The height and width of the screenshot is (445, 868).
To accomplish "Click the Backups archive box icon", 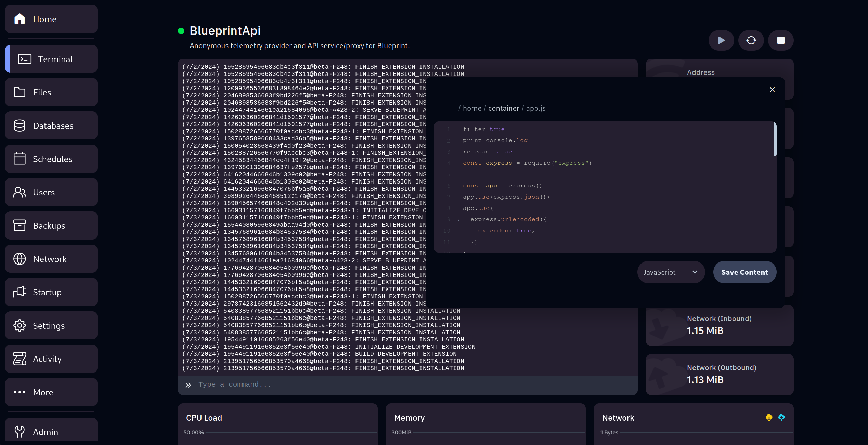I will [20, 226].
